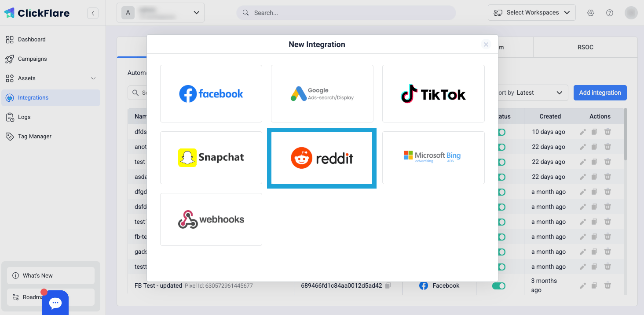This screenshot has height=315, width=644.
Task: Edit the dfgd row integration
Action: [x=583, y=192]
